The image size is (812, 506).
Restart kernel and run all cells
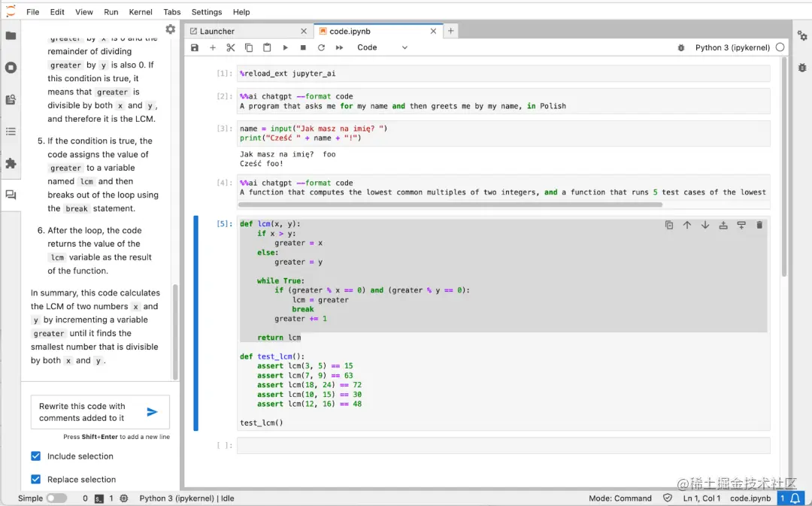point(339,47)
